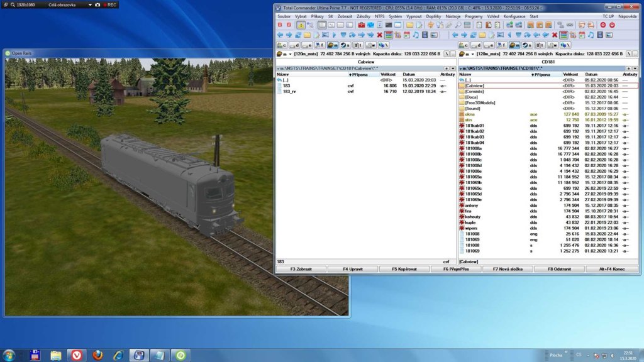Screen dimensions: 644x362
Task: Select the 183_rv cvf file in left panel
Action: [x=290, y=91]
